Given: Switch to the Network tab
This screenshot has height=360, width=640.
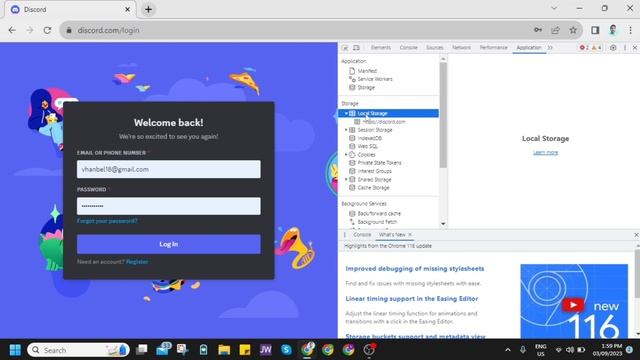Looking at the screenshot, I should tap(461, 48).
